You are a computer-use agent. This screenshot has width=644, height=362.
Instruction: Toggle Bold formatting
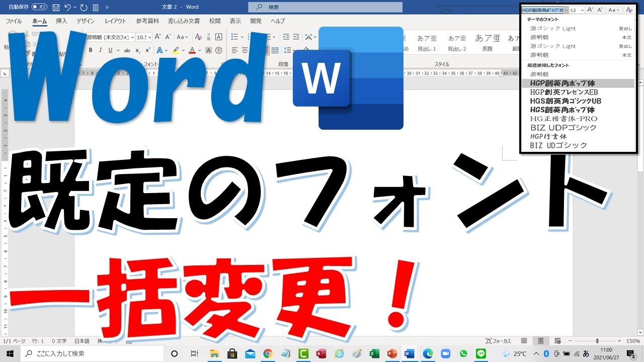point(91,50)
